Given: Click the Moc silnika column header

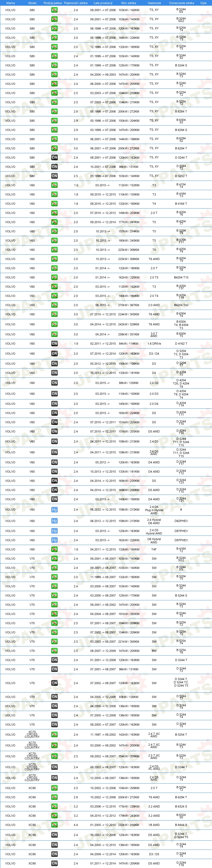Looking at the screenshot, I should [x=129, y=3].
